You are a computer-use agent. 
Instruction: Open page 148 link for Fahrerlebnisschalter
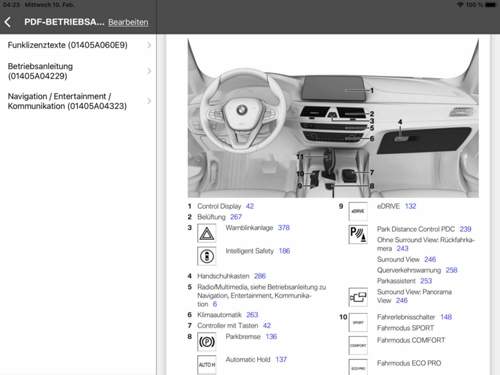pyautogui.click(x=446, y=317)
